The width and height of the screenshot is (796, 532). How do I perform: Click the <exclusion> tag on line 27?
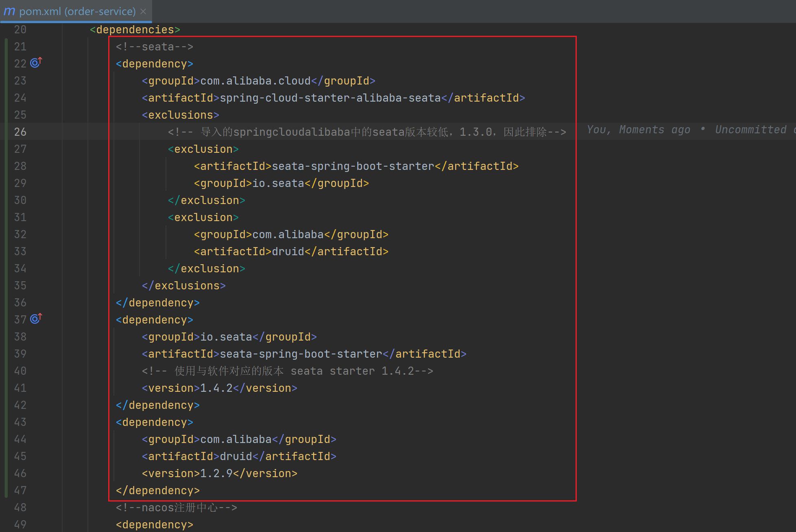point(203,149)
